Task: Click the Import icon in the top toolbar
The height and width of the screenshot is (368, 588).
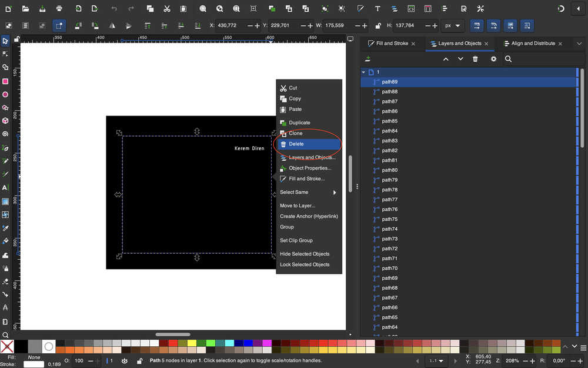Action: click(78, 9)
